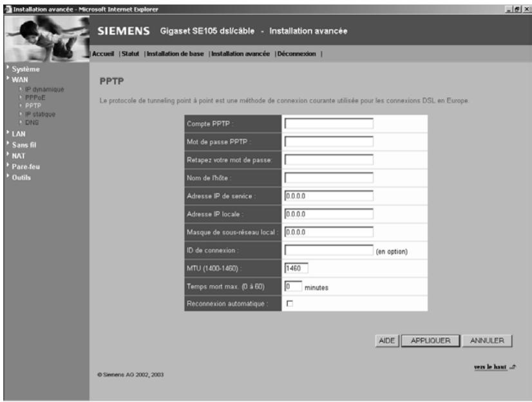Viewport: 532px width, 402px height.
Task: Click the '(en option)' text
Action: 392,252
